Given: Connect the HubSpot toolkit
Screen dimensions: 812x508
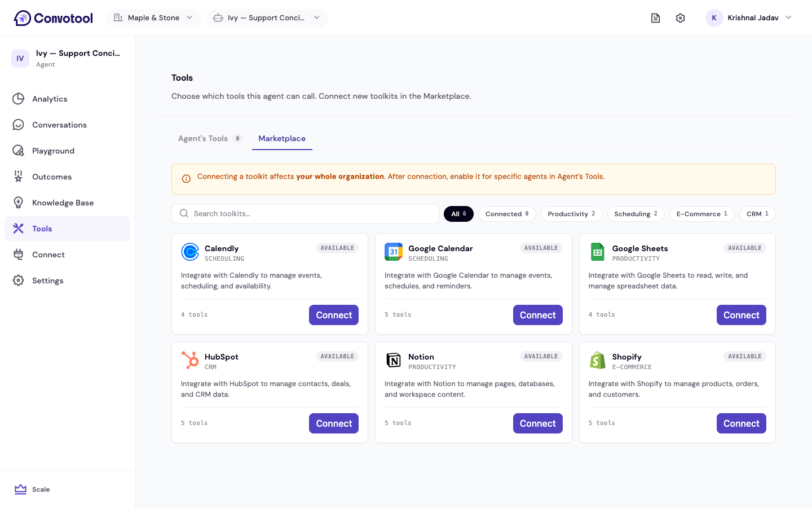Looking at the screenshot, I should pos(334,423).
